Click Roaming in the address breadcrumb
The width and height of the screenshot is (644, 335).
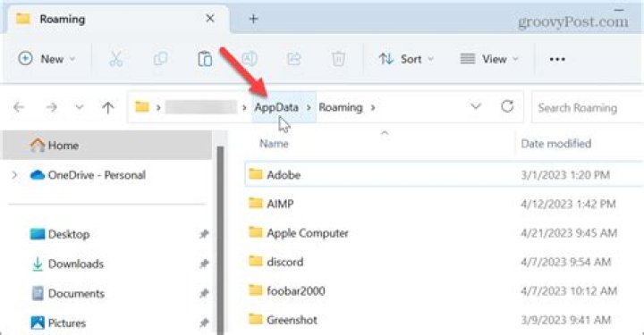pos(341,107)
